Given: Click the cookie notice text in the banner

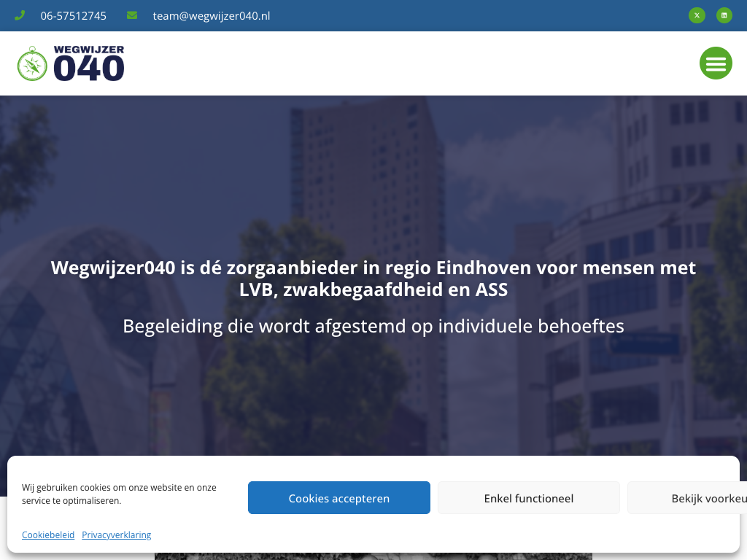Looking at the screenshot, I should [x=119, y=494].
